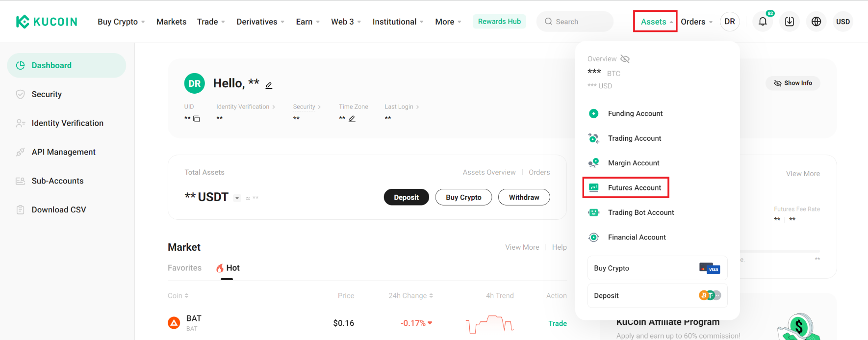Click the BAT coin logo
The image size is (868, 340).
coord(174,323)
